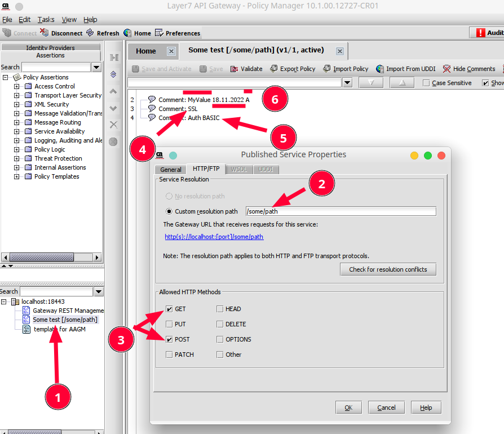Uncheck the GET HTTP method
This screenshot has height=434, width=504.
(170, 309)
